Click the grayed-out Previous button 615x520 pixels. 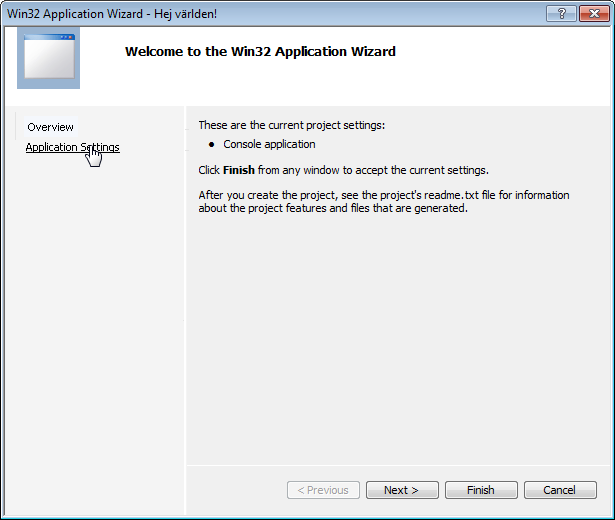pyautogui.click(x=323, y=490)
